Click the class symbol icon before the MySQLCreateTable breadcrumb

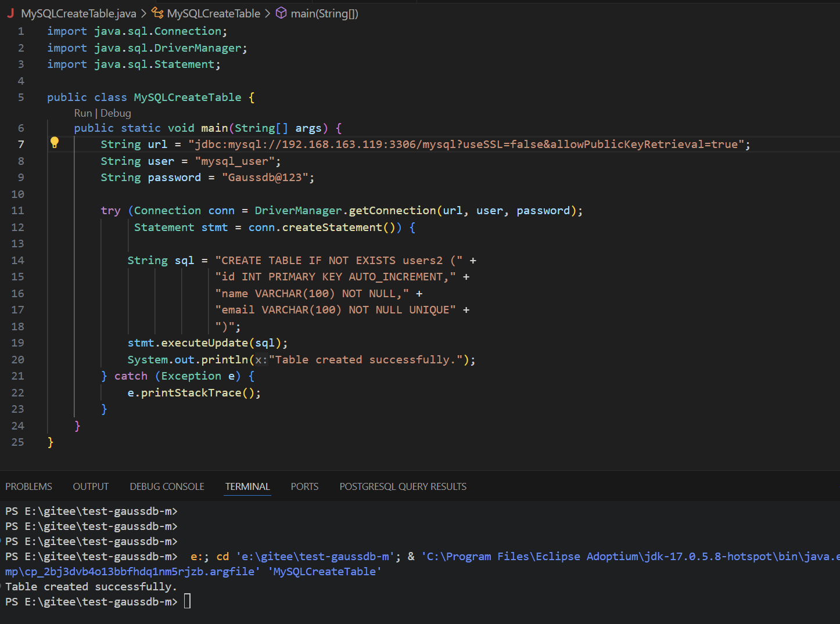[x=157, y=13]
